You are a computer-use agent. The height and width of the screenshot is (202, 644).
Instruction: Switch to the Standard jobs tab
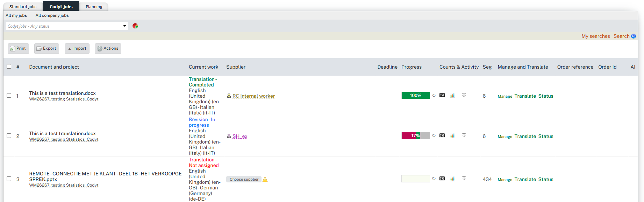tap(23, 7)
